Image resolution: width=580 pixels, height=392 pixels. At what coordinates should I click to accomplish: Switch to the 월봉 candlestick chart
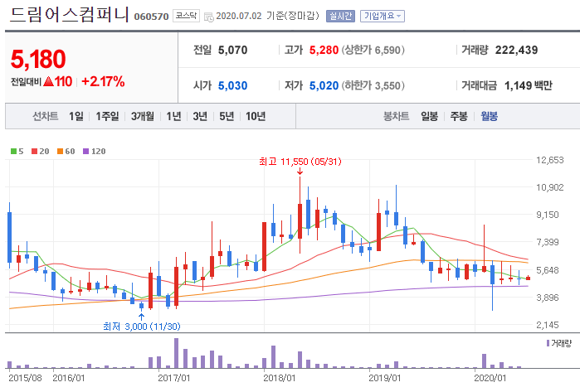click(x=489, y=116)
